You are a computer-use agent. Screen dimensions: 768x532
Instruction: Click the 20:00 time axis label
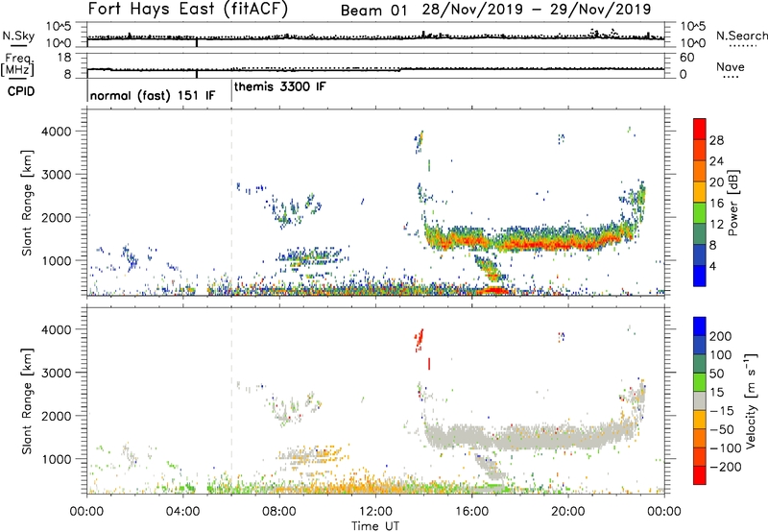[567, 512]
